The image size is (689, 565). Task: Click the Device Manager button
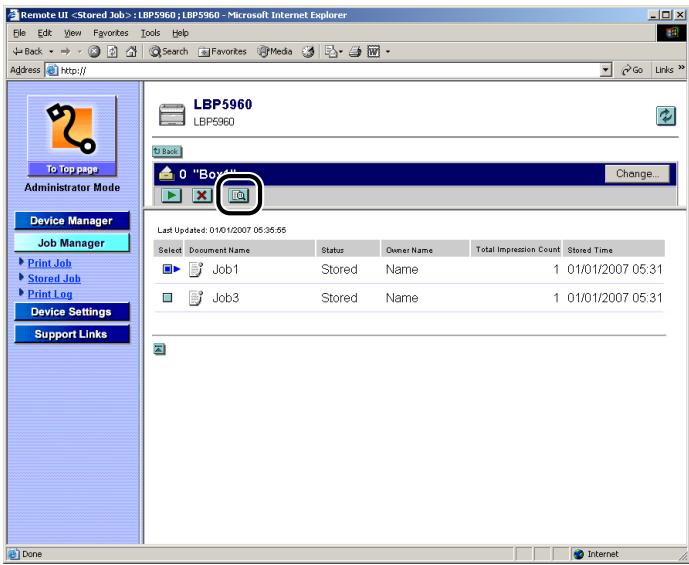click(72, 221)
